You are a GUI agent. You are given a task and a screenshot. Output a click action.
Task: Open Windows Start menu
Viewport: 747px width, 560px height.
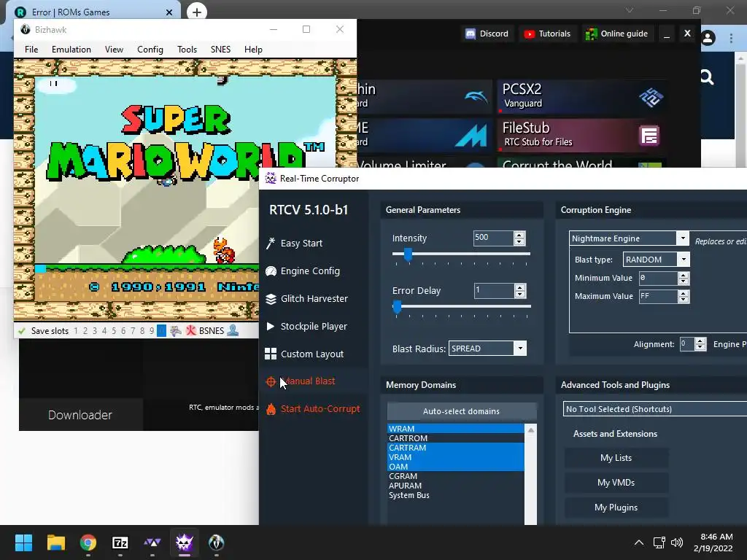(23, 542)
